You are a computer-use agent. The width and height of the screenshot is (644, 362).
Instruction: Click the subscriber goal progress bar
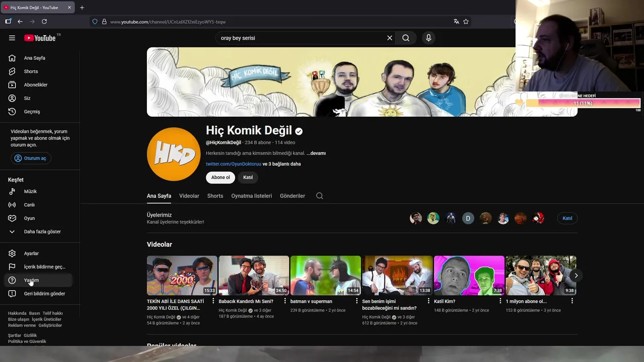583,103
